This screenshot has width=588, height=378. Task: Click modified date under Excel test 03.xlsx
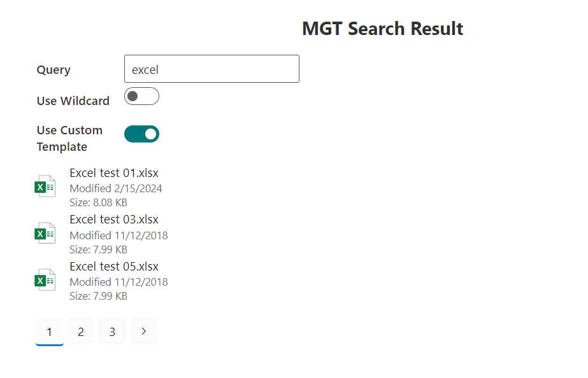[118, 235]
